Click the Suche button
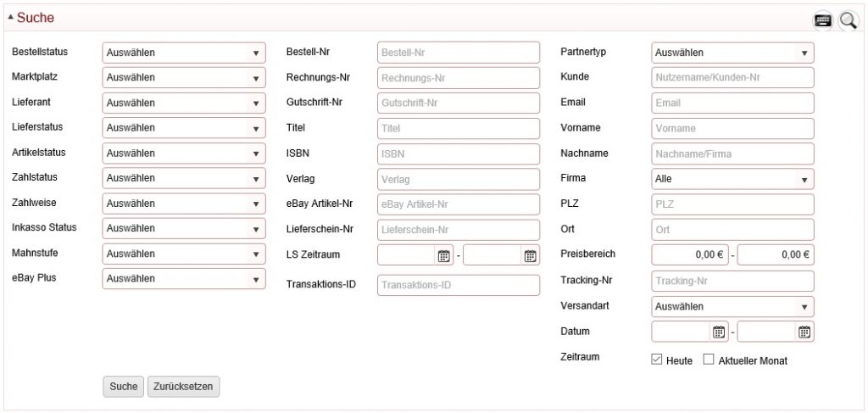 [124, 387]
